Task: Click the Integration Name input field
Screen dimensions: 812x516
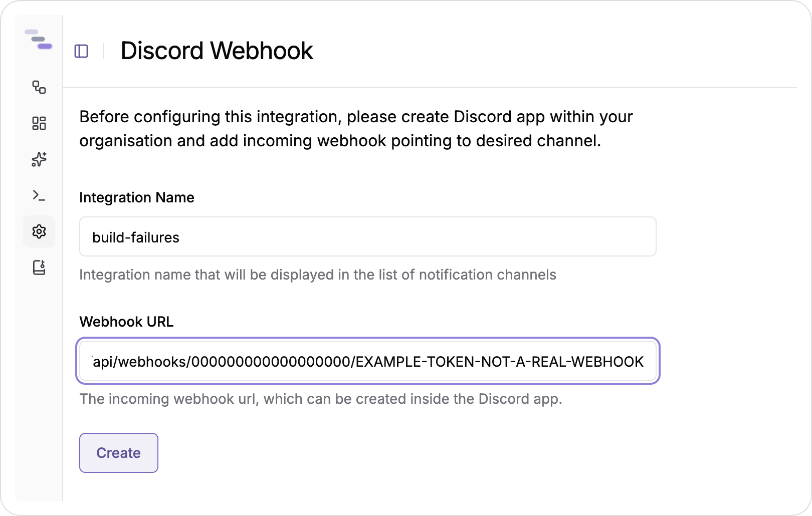Action: coord(368,237)
